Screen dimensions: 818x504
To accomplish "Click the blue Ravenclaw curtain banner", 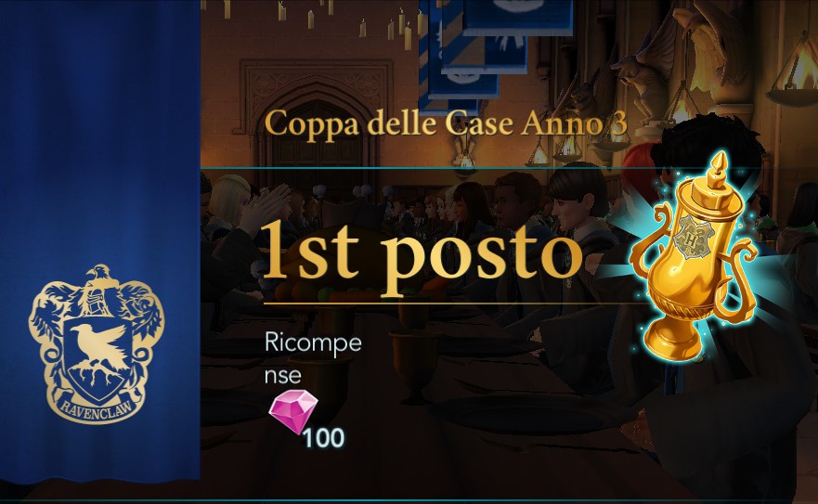I will coord(99,240).
